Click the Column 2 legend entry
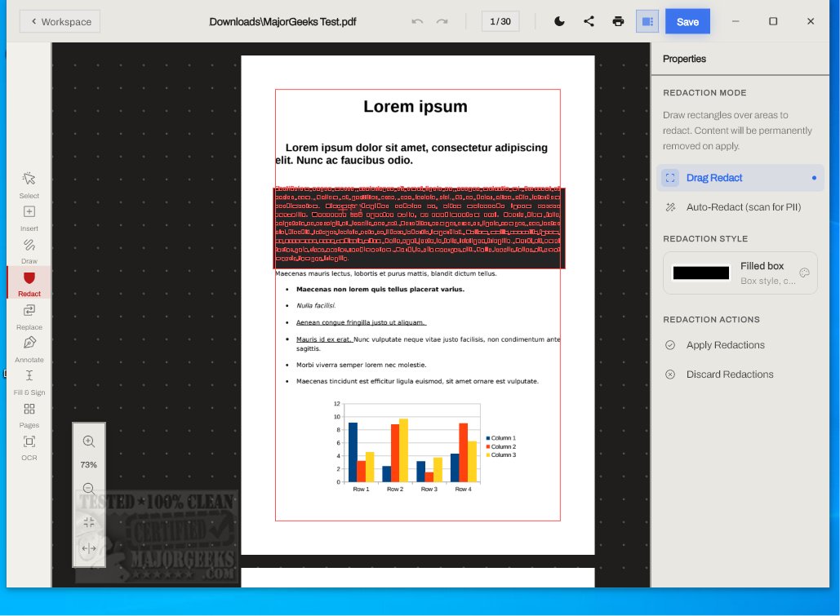The image size is (840, 616). coord(501,446)
